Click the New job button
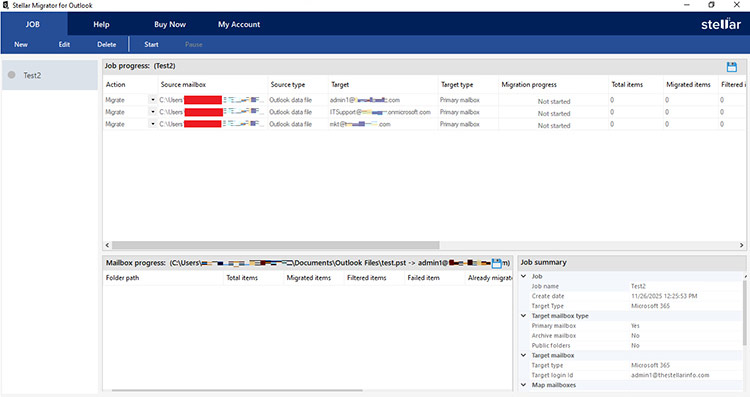Image resolution: width=750 pixels, height=397 pixels. coord(21,44)
